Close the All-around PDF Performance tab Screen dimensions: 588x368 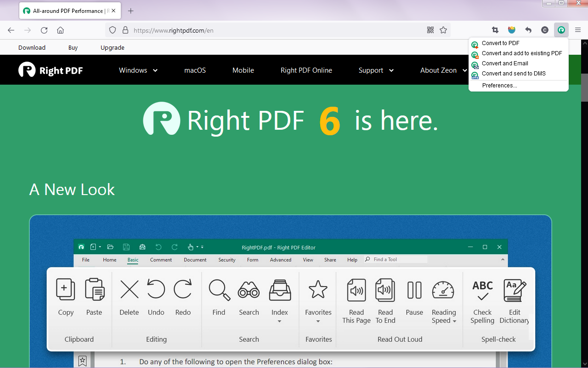(113, 11)
